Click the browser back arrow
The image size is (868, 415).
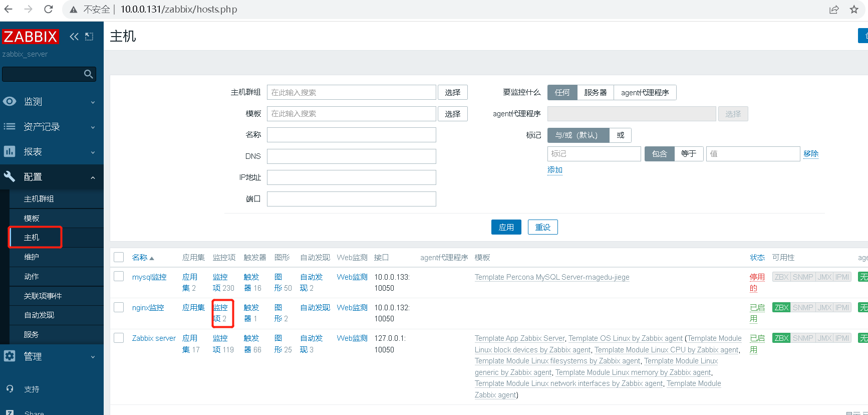(x=9, y=9)
